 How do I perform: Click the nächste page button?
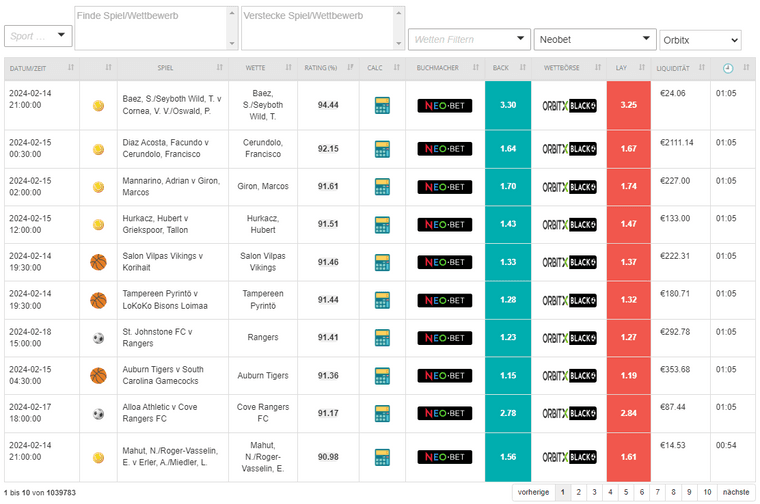tap(736, 492)
